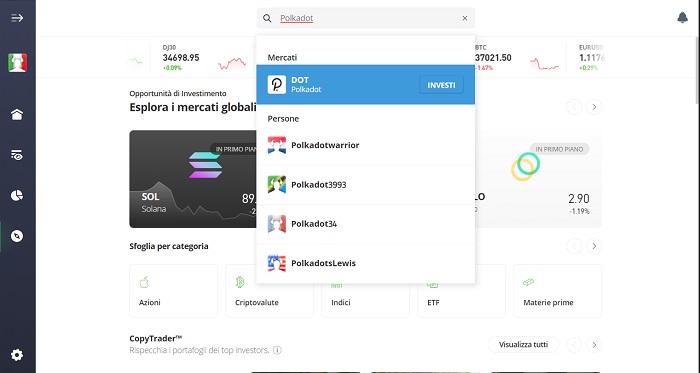Expand the sidebar with the arrow menu icon

(17, 18)
